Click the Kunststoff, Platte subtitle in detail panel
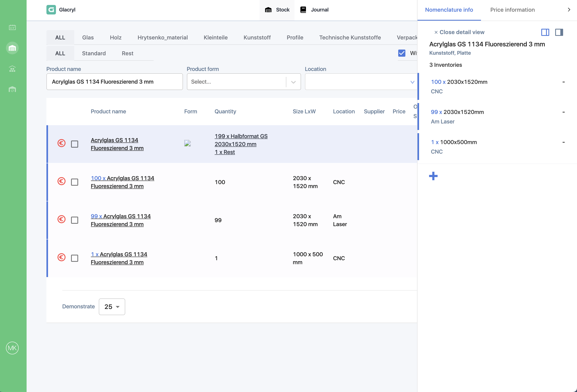 pyautogui.click(x=450, y=53)
